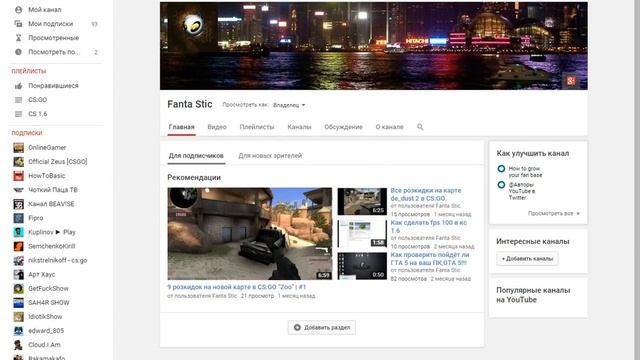Click Official Zeus [CSGO] channel avatar
Screen dimensions: 640x360
tap(18, 162)
